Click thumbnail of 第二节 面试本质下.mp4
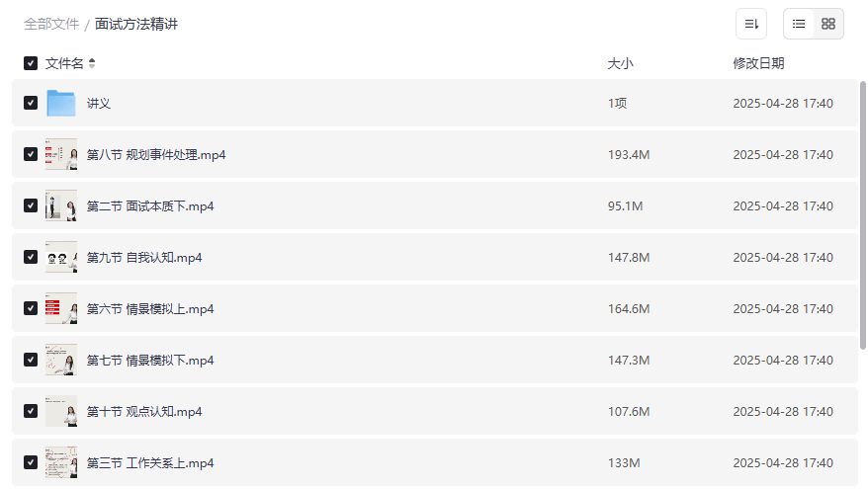868x489 pixels. click(61, 206)
